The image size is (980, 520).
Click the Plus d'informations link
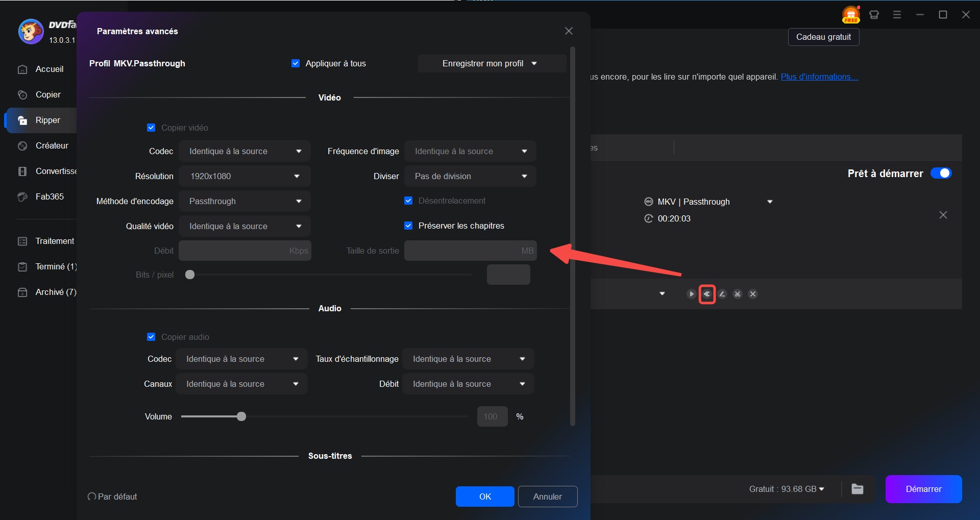pyautogui.click(x=819, y=77)
